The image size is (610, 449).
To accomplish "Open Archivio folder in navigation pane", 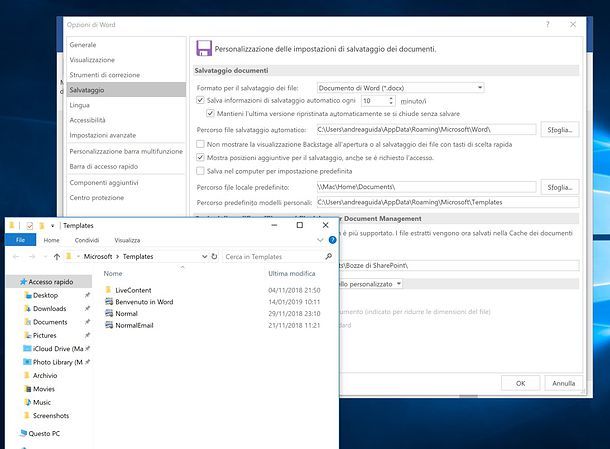I will click(x=45, y=375).
